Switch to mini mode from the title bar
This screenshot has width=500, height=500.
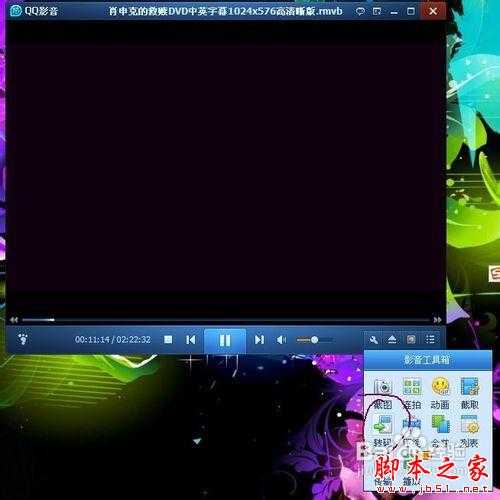tap(377, 11)
